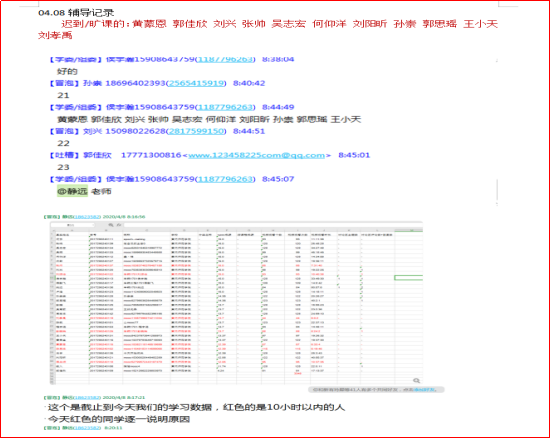Open link 1187796263 in the 8:44:49 message
550x438 pixels.
tap(225, 107)
